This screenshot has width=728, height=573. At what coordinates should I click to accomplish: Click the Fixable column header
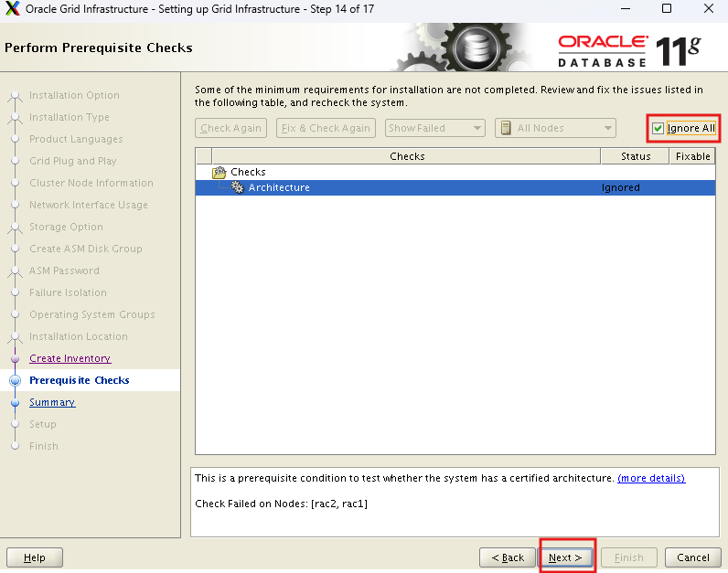pyautogui.click(x=692, y=156)
